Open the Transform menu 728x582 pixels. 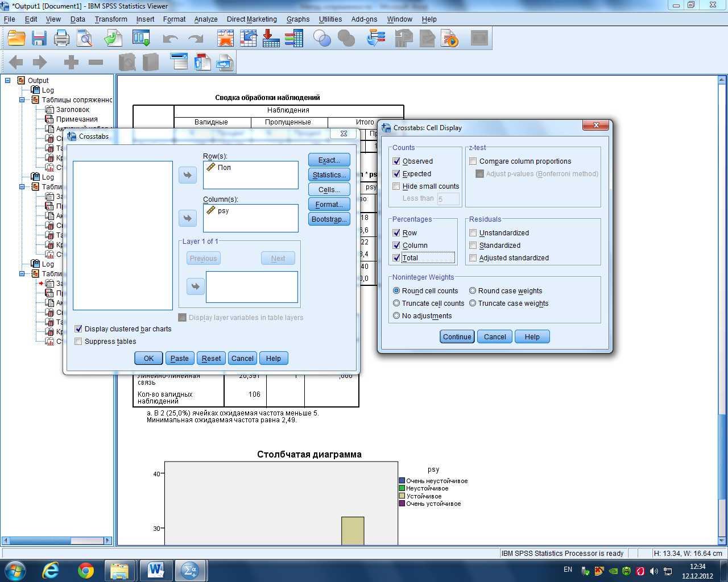[x=111, y=19]
